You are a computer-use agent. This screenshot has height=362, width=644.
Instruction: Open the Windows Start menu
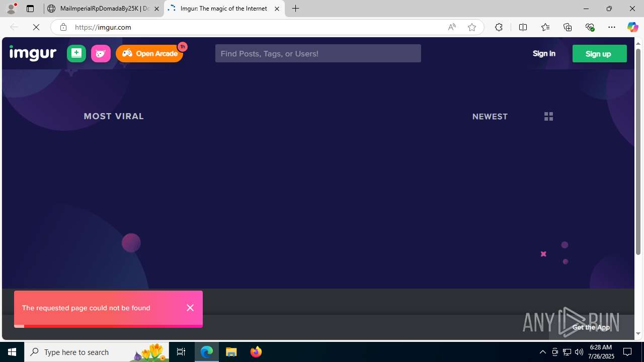[12, 352]
